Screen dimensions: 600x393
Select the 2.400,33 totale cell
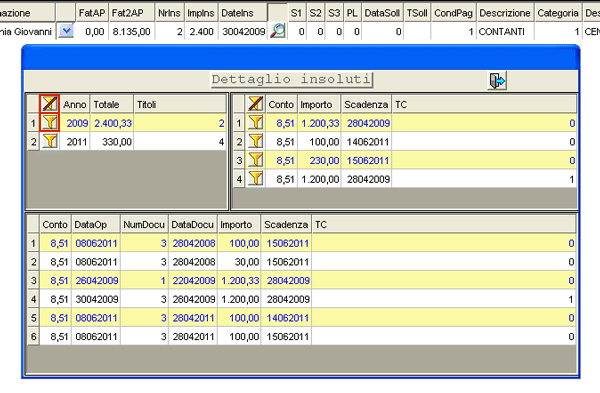(x=112, y=123)
